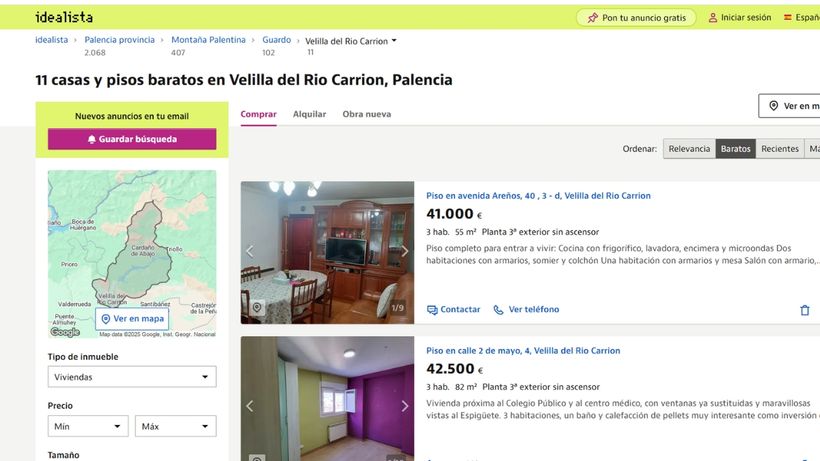The width and height of the screenshot is (820, 461).
Task: Open Ver en mapa on the map preview
Action: [132, 318]
